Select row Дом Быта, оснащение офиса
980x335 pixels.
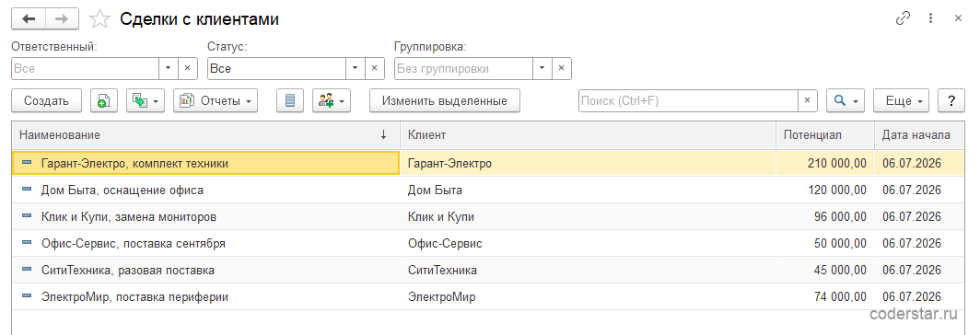pyautogui.click(x=488, y=190)
